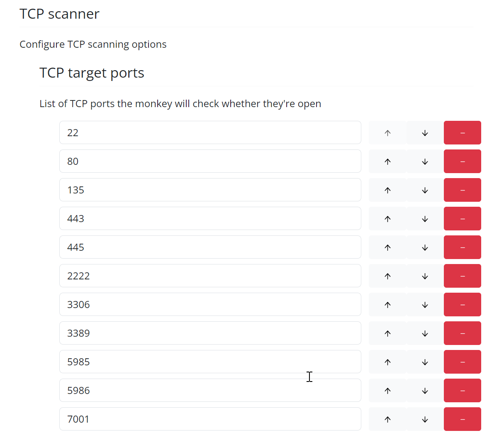504x433 pixels.
Task: Move port 3306 up in list
Action: pyautogui.click(x=387, y=305)
